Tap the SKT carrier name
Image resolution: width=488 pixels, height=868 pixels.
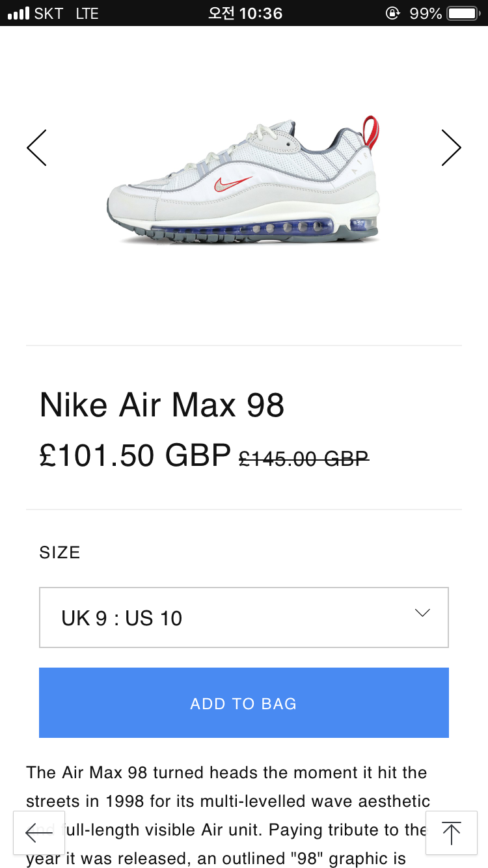click(x=49, y=13)
